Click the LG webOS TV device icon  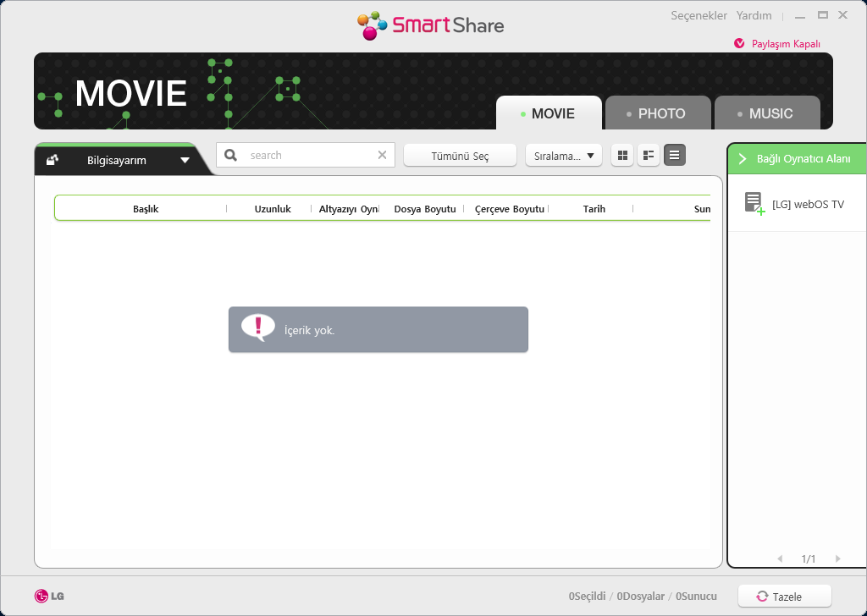[x=754, y=204]
